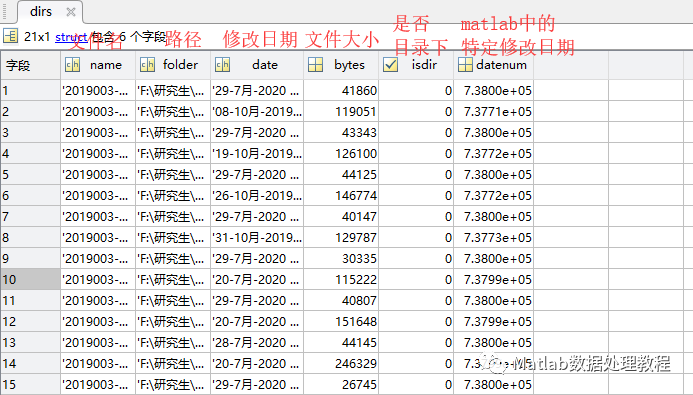Select the isdir column logical checkmark icon

tap(390, 65)
